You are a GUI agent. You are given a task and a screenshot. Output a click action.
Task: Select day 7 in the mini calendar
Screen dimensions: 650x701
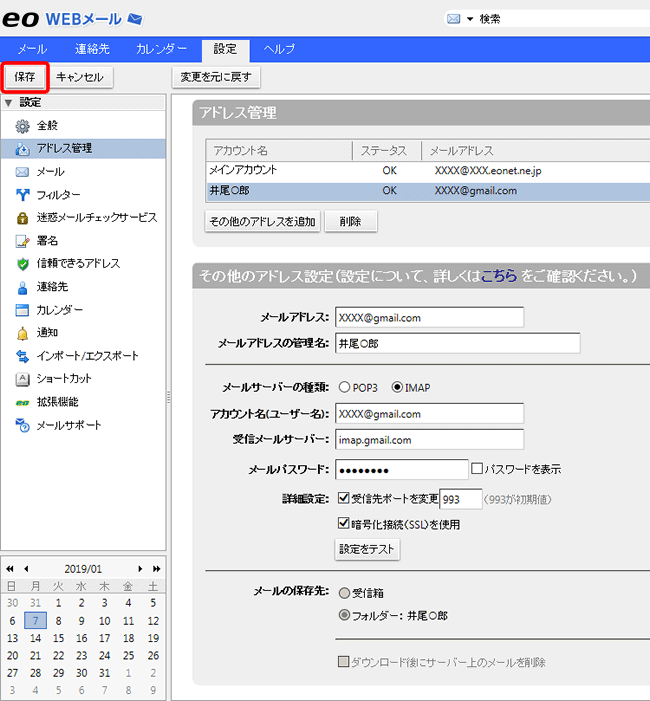[x=35, y=621]
